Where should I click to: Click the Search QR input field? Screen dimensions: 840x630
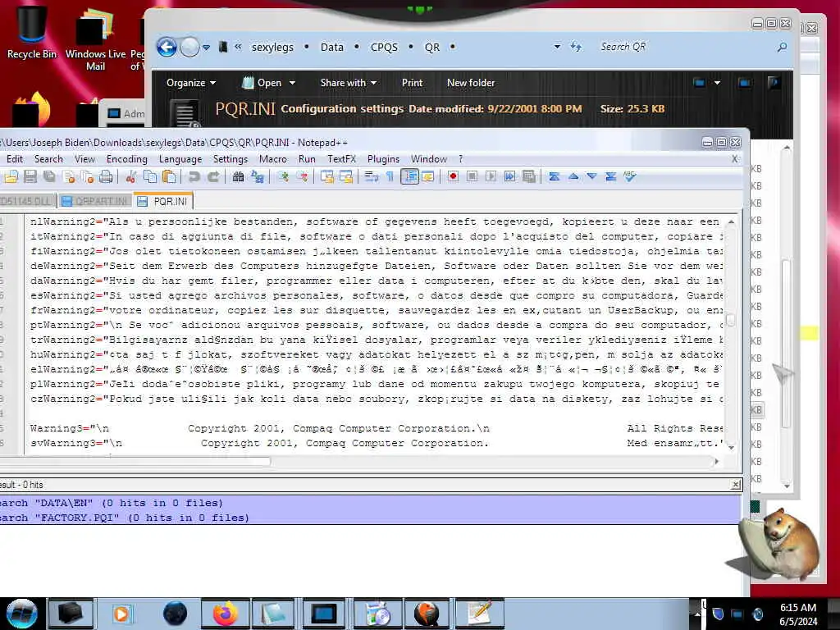point(686,47)
